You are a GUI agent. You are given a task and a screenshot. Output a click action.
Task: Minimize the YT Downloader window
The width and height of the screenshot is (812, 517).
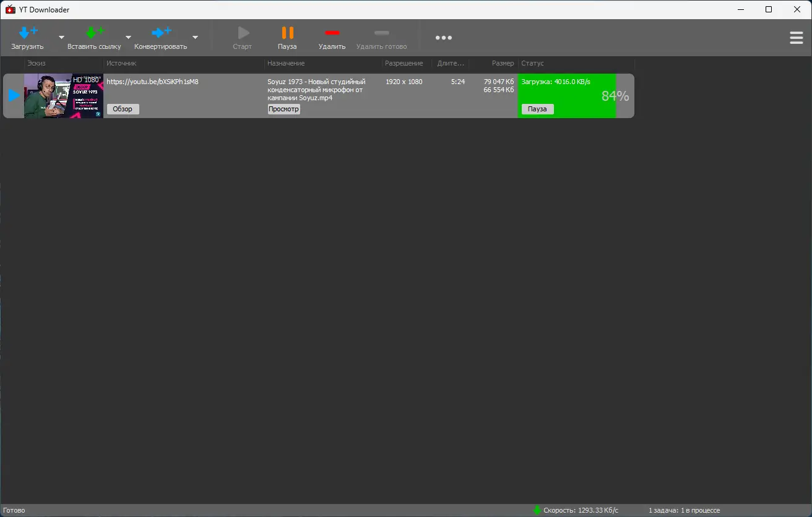(740, 9)
